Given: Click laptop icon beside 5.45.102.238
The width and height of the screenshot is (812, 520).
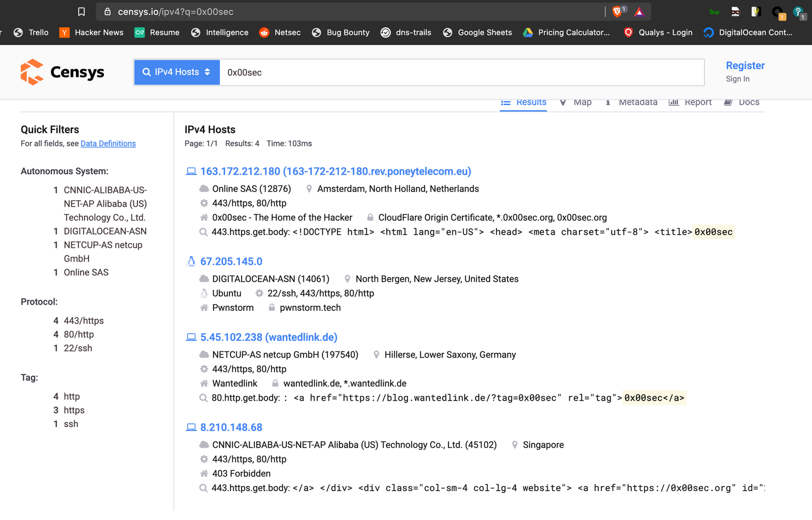Looking at the screenshot, I should 191,337.
